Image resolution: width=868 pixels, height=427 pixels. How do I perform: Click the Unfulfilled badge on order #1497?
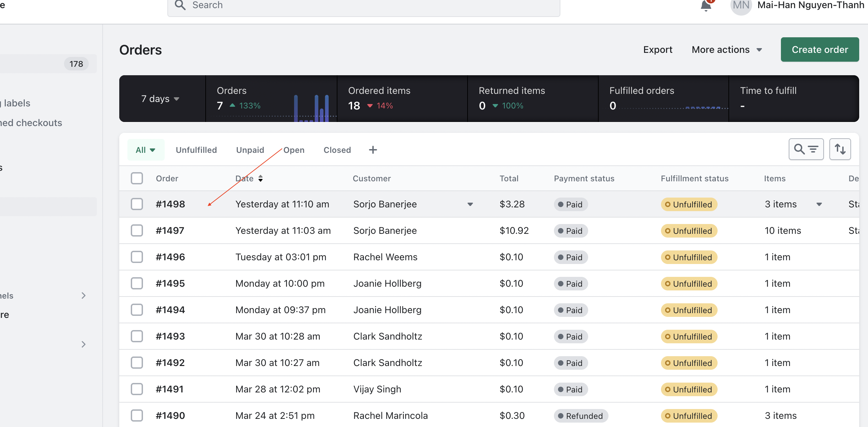coord(689,231)
